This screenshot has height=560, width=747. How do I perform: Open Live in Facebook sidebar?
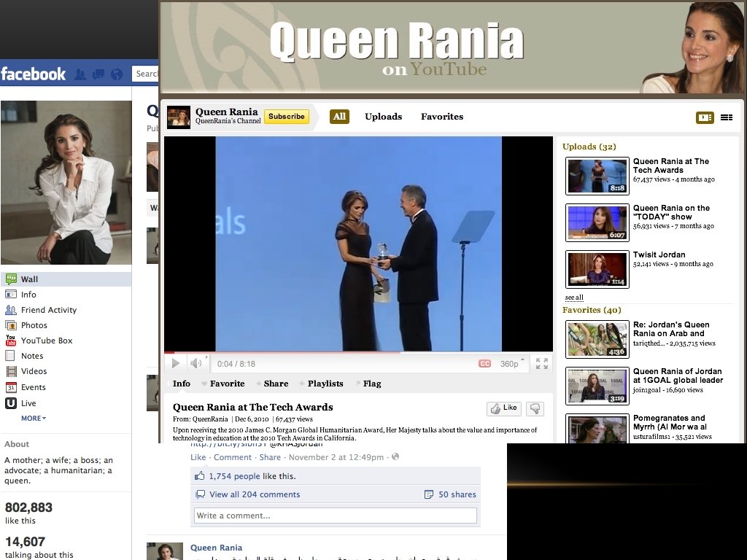28,402
